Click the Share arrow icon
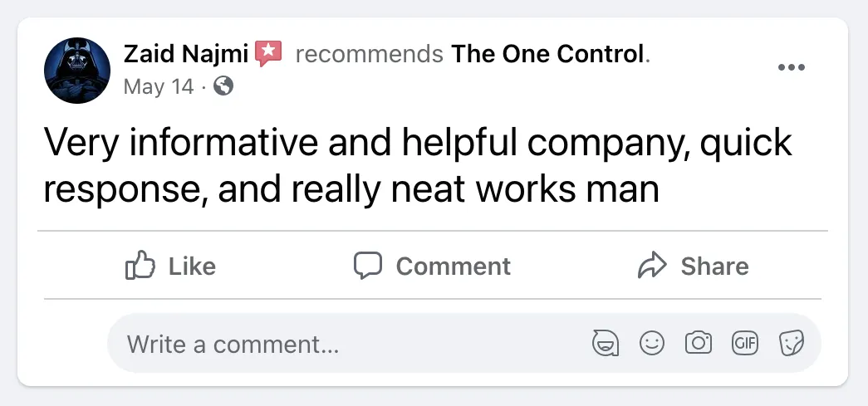The width and height of the screenshot is (868, 406). coord(652,266)
